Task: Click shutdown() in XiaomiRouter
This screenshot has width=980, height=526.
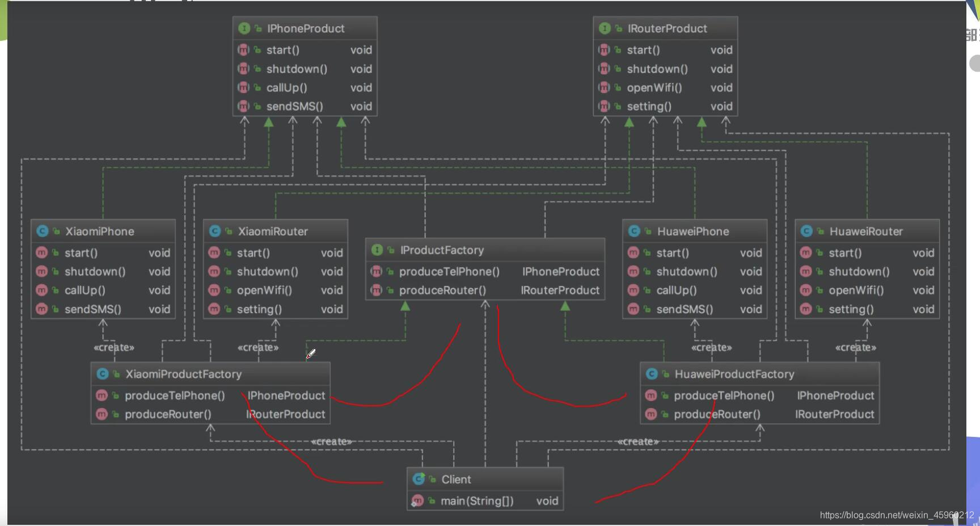Action: click(x=267, y=272)
